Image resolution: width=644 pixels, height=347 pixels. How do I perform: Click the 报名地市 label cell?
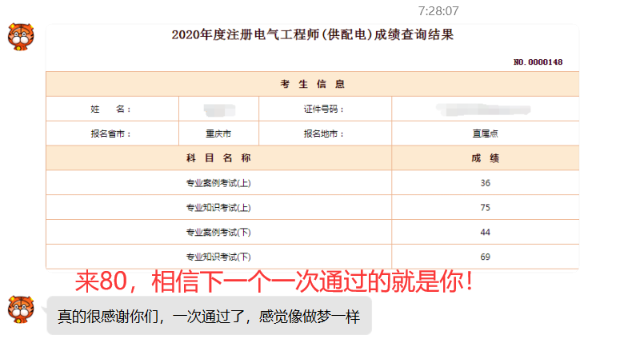pos(325,134)
